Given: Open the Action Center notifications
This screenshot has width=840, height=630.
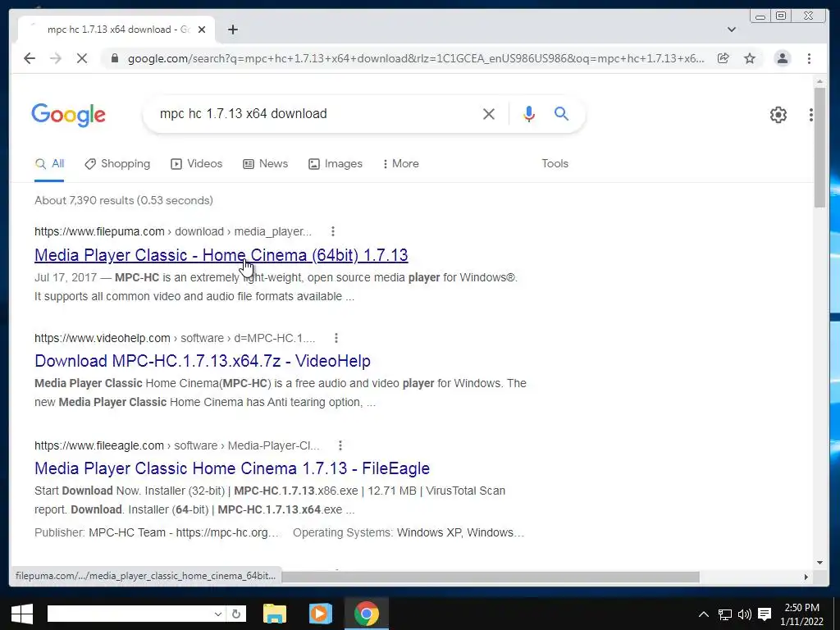Looking at the screenshot, I should pyautogui.click(x=765, y=614).
